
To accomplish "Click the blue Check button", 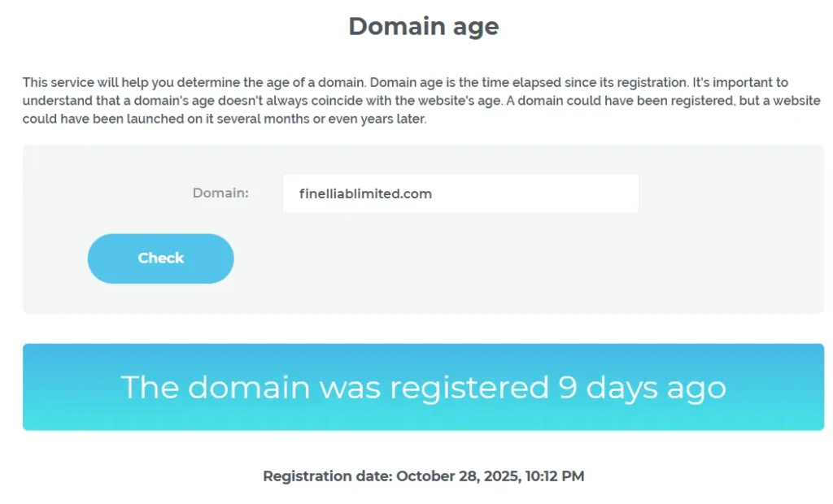I will 160,259.
